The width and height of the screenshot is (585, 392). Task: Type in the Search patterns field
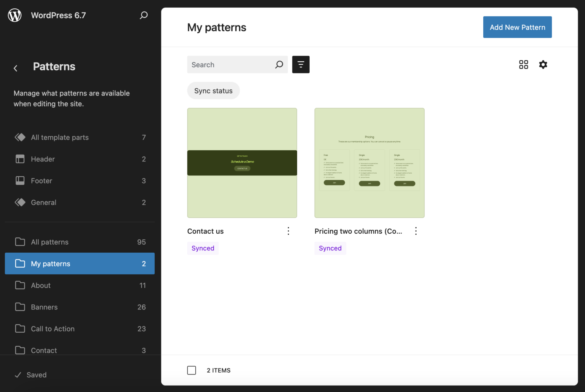click(x=230, y=65)
